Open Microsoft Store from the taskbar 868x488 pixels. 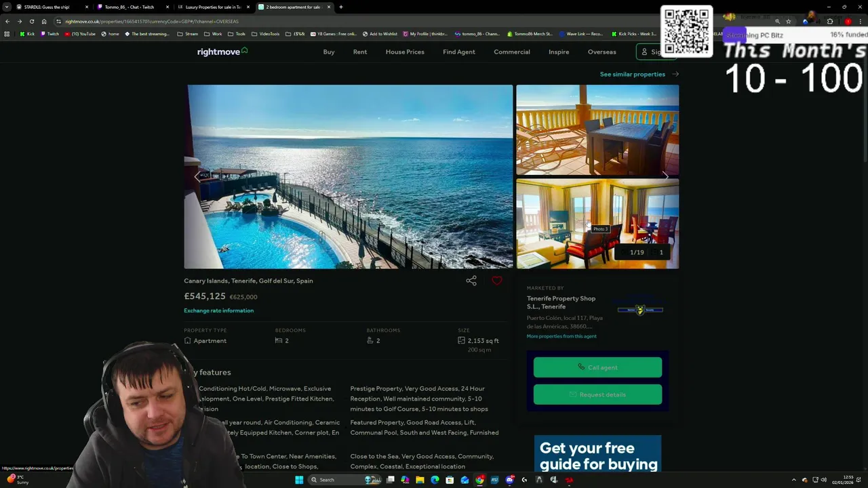(x=450, y=480)
